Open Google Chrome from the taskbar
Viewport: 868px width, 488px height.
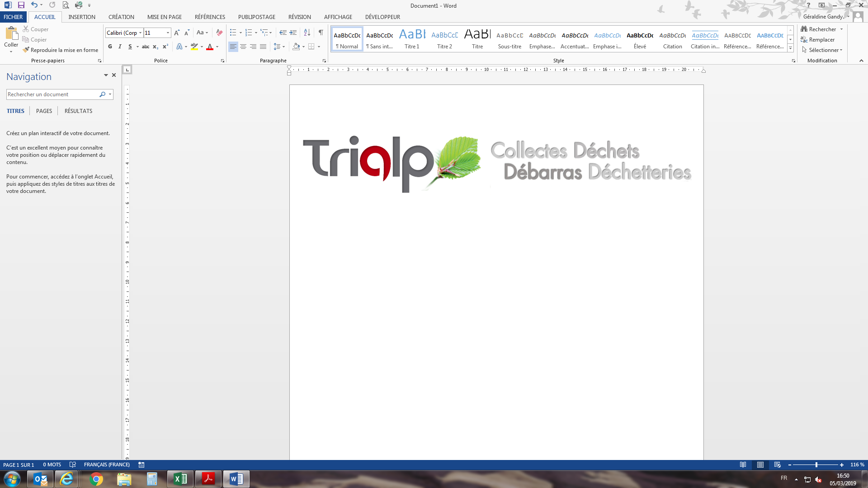[x=96, y=479]
